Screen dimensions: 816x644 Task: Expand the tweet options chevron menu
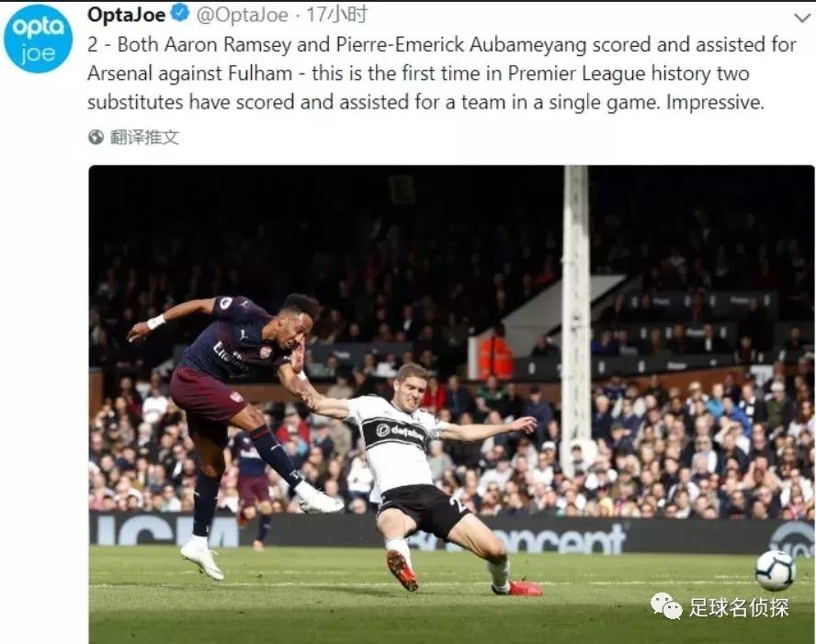click(x=803, y=17)
